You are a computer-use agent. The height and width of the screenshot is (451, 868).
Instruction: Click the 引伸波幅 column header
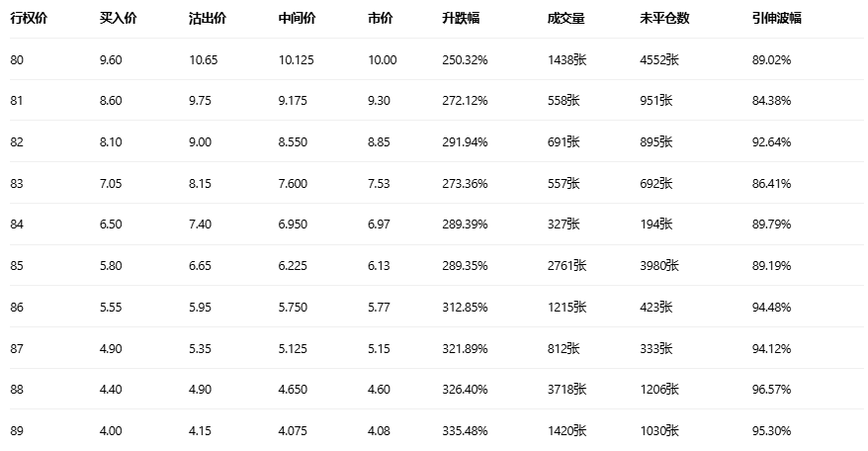click(x=777, y=19)
